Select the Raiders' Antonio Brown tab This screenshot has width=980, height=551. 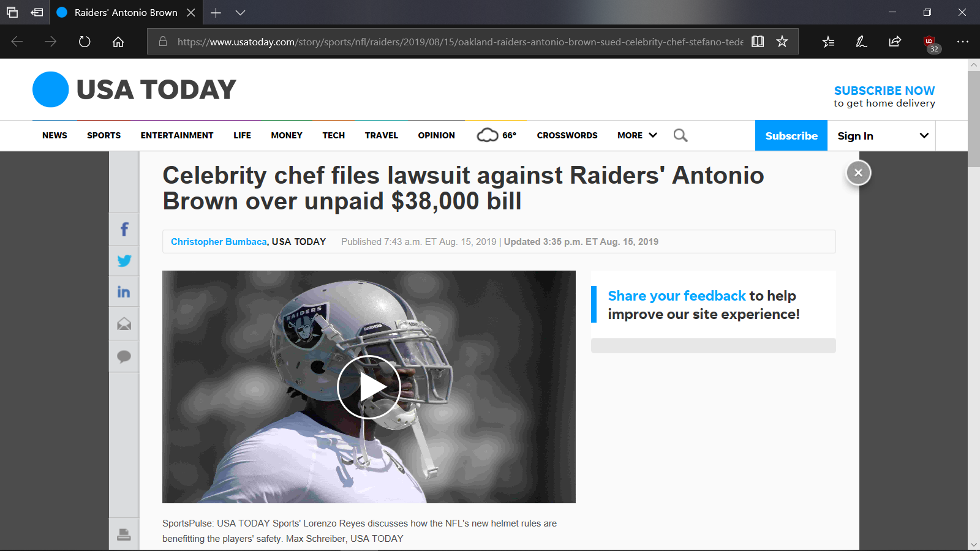point(126,12)
